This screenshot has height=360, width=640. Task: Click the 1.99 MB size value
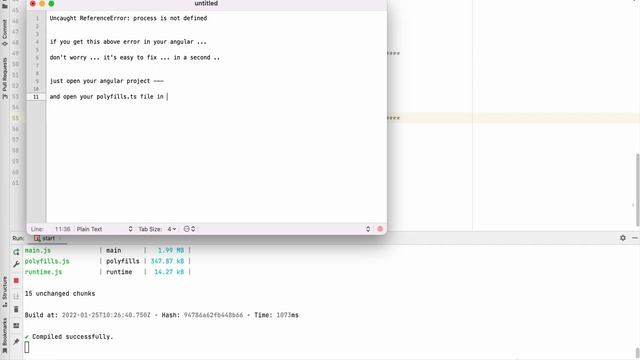click(171, 250)
